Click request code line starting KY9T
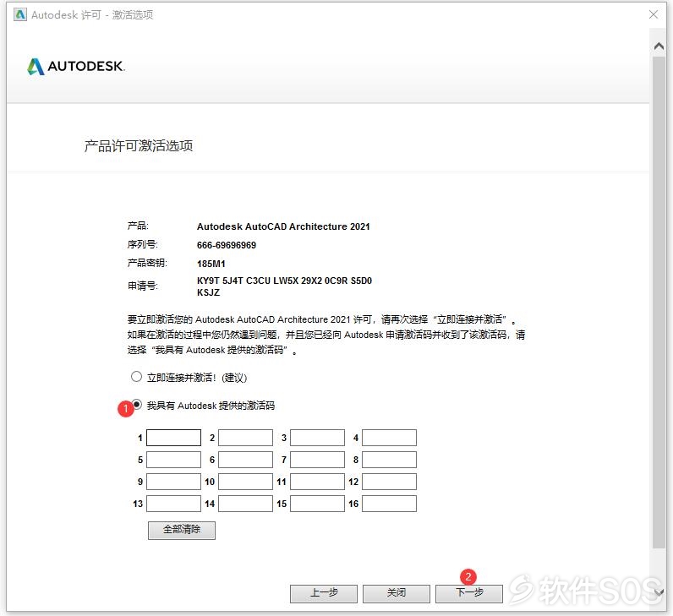Screen dimensions: 673x616 coord(284,281)
